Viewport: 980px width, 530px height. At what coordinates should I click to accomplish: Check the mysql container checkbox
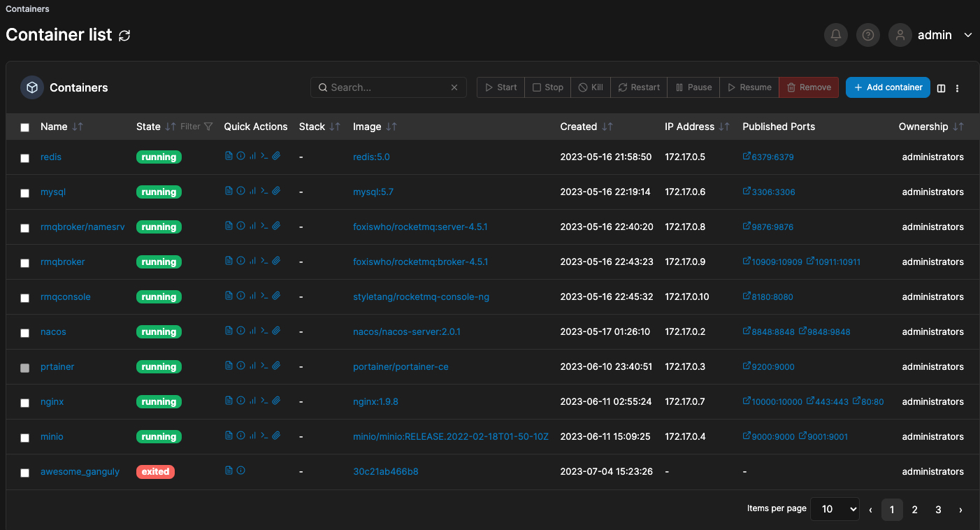coord(25,193)
